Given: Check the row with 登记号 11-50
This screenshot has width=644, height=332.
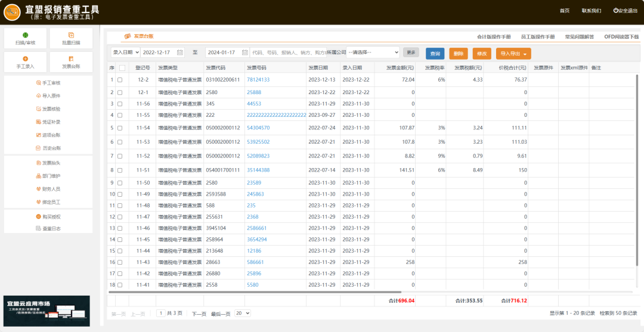Looking at the screenshot, I should [x=120, y=183].
